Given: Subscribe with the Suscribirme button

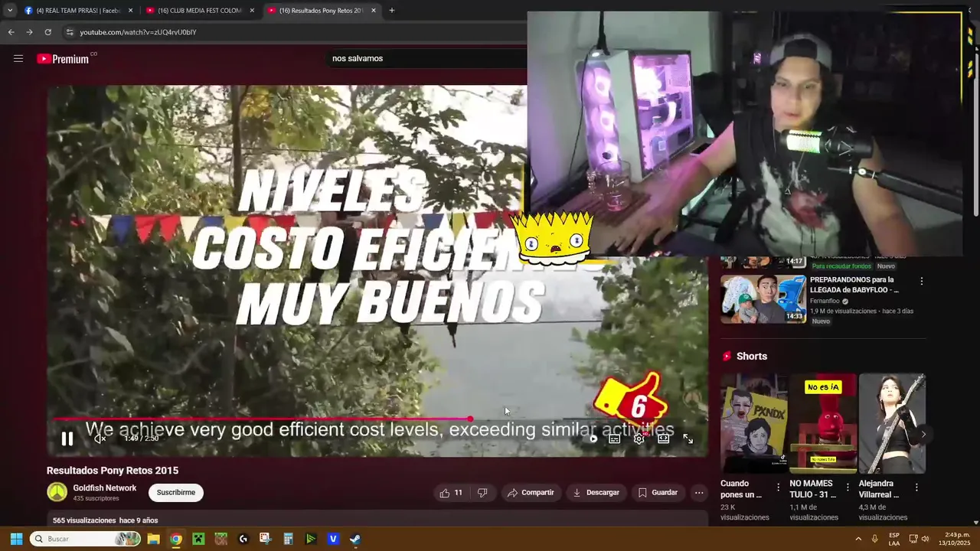Looking at the screenshot, I should tap(176, 492).
